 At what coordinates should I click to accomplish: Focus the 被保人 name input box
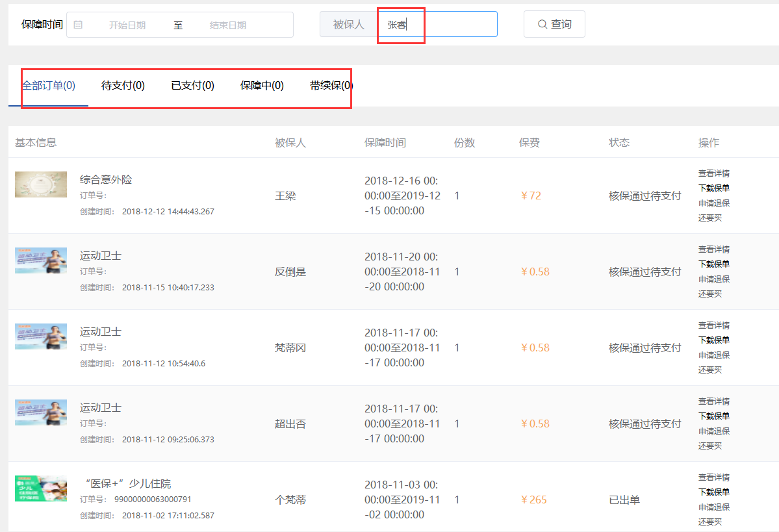click(437, 25)
